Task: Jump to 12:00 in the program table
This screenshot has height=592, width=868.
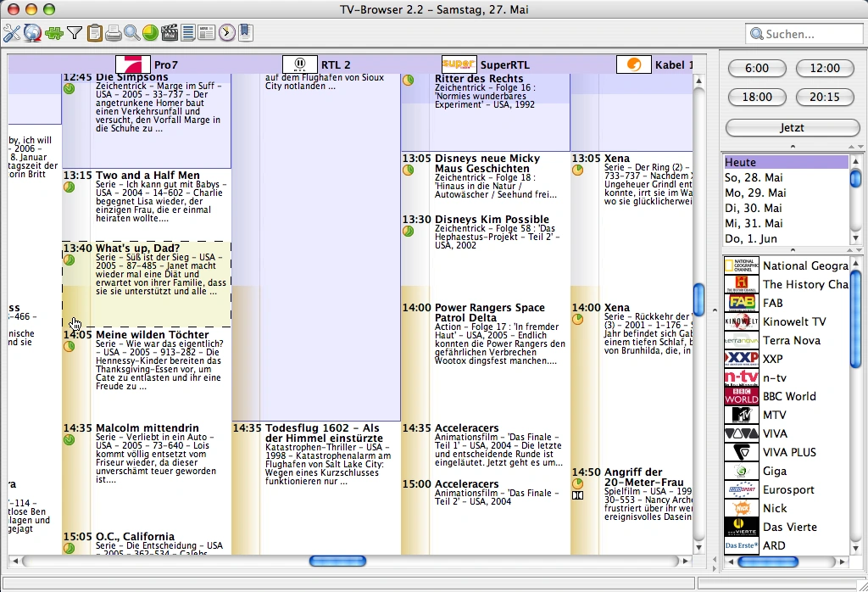Action: pos(825,68)
